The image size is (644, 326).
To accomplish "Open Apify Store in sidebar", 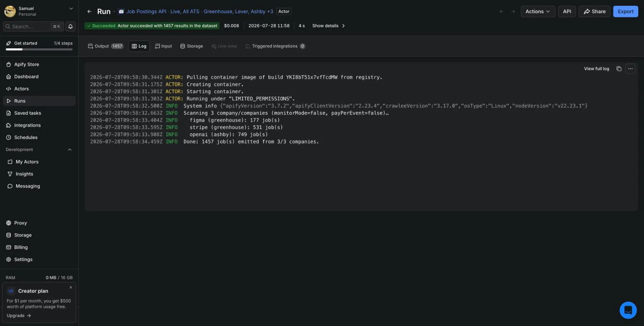I will (39, 64).
